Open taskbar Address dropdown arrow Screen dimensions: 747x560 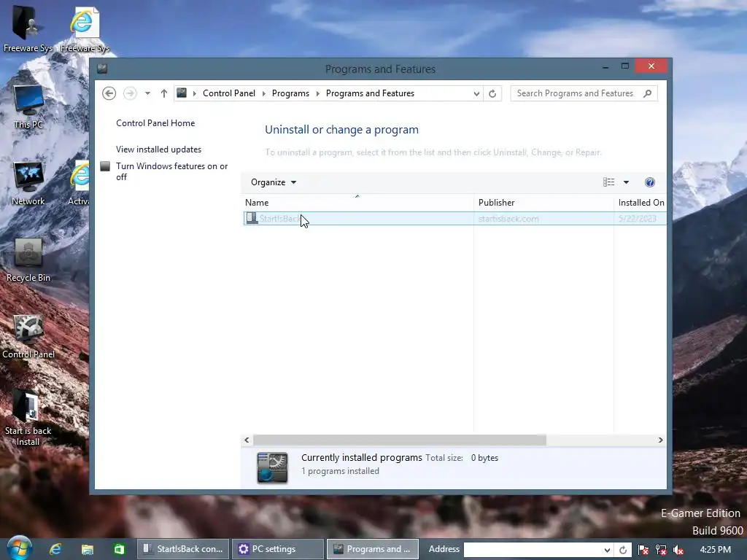click(x=607, y=550)
